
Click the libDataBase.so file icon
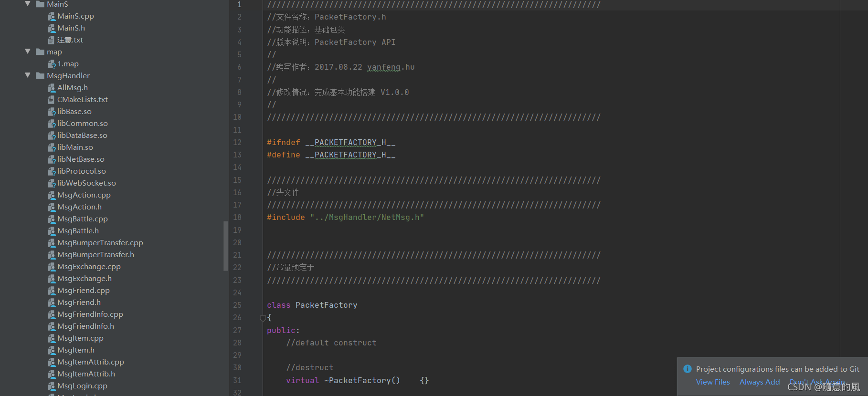pos(52,135)
